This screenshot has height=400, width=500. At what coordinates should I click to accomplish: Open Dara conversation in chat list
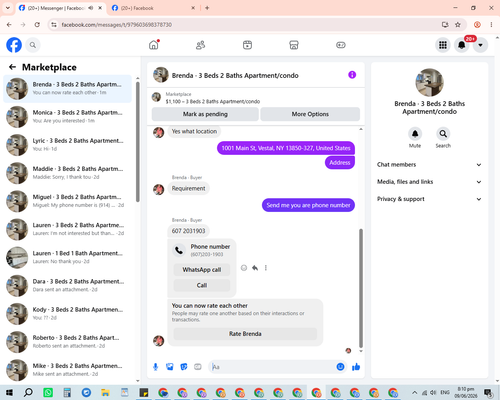[68, 286]
